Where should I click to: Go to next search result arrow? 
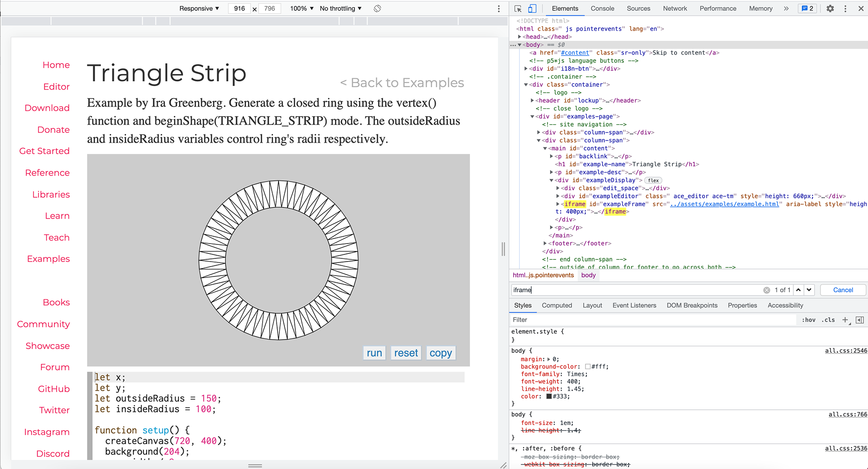click(x=809, y=290)
